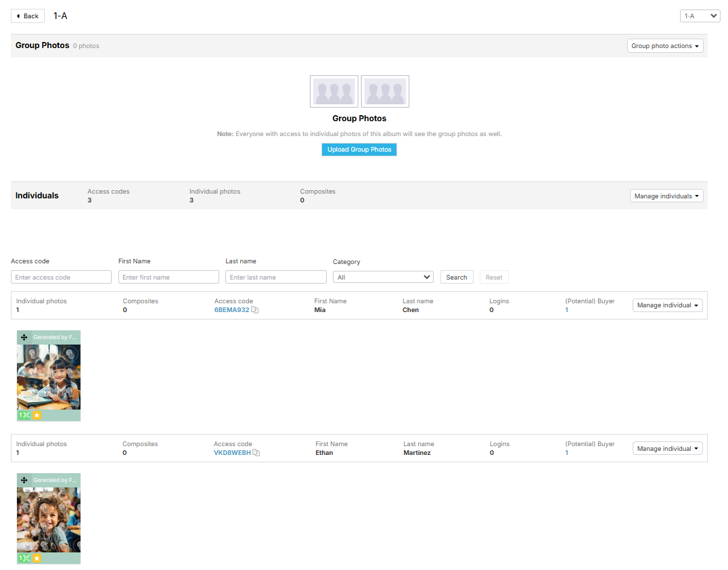This screenshot has height=570, width=728.
Task: Click move handle on Mia Chen's photo
Action: [x=24, y=337]
